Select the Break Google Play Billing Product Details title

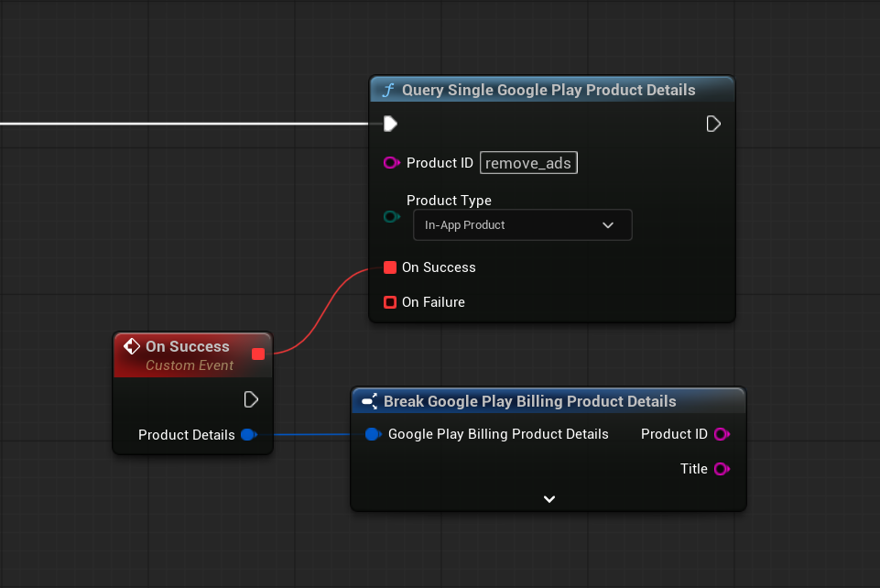[530, 401]
